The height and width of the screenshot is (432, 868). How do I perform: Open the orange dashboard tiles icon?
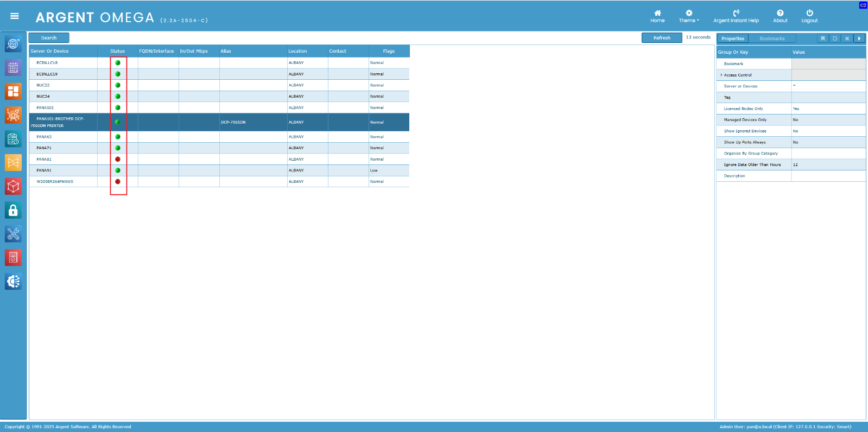[x=13, y=91]
